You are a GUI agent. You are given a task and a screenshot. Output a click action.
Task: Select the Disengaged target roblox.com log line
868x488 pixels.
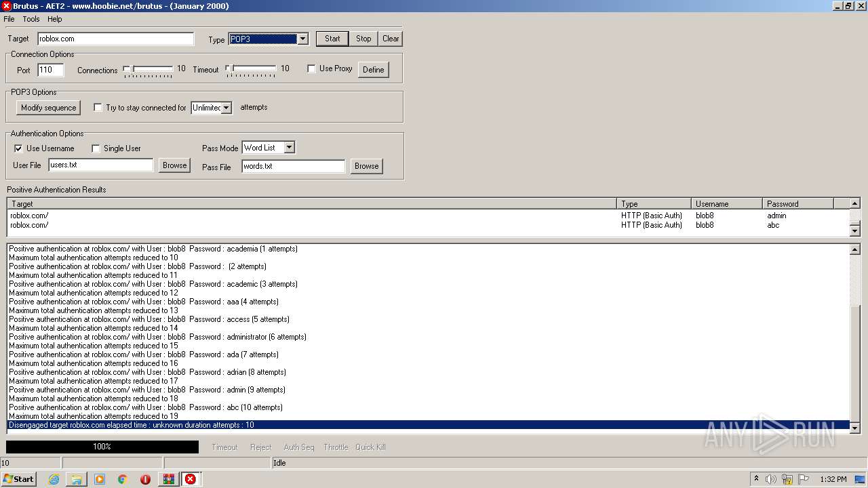pyautogui.click(x=428, y=425)
